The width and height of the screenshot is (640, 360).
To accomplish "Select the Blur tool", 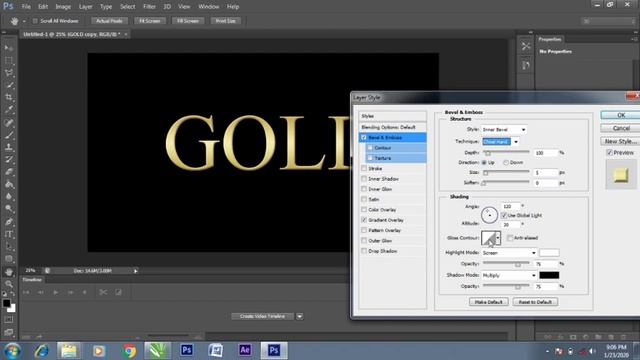I will 9,196.
